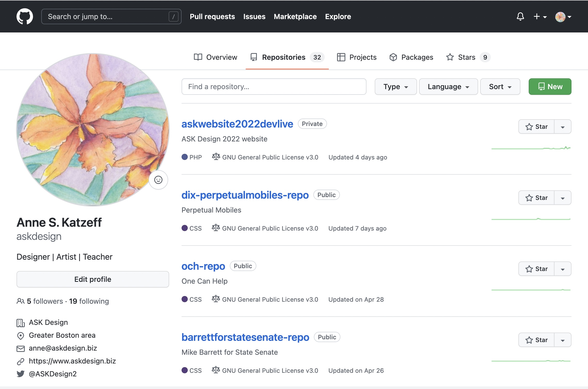Expand the Type filter dropdown
Screen dimensions: 588x389
tap(395, 86)
